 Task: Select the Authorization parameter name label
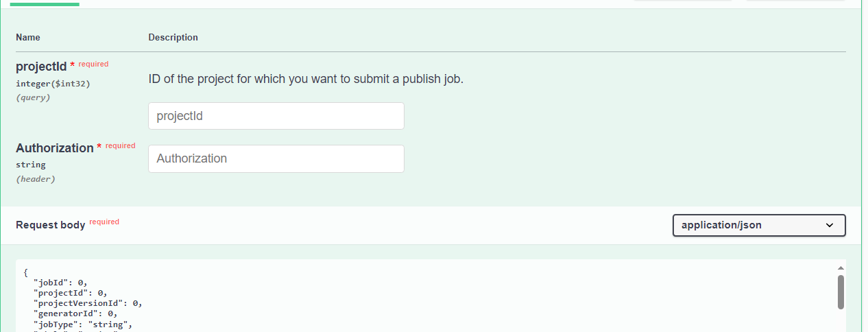[55, 148]
